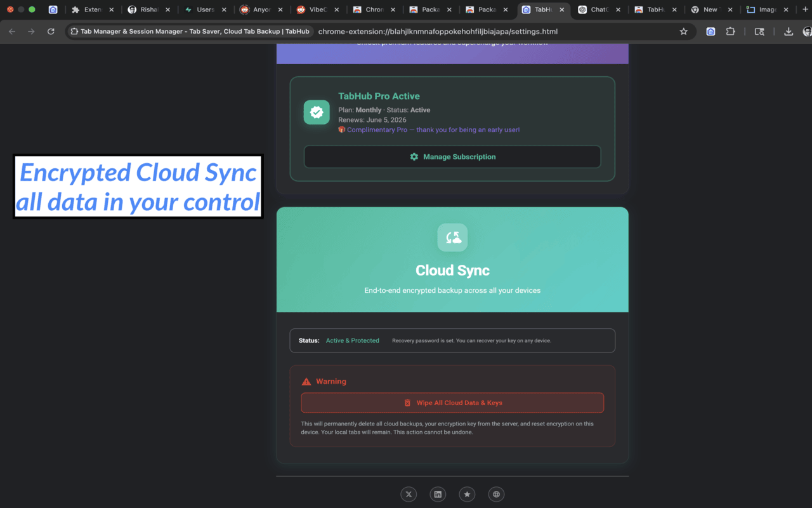The height and width of the screenshot is (508, 812).
Task: Click the extension name chip in address bar
Action: point(190,31)
